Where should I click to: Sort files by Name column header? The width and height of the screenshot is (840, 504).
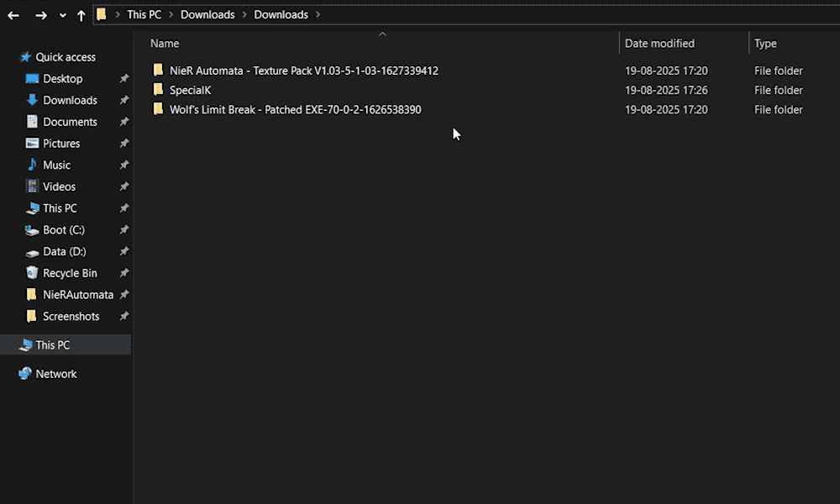click(165, 43)
